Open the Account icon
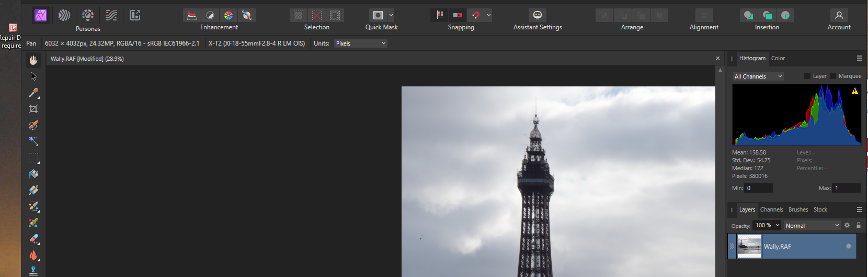The height and width of the screenshot is (277, 868). 839,15
